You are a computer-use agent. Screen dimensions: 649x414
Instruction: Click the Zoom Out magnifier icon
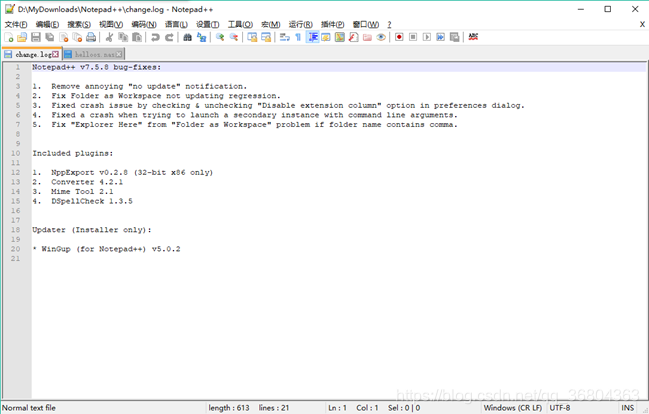[234, 38]
